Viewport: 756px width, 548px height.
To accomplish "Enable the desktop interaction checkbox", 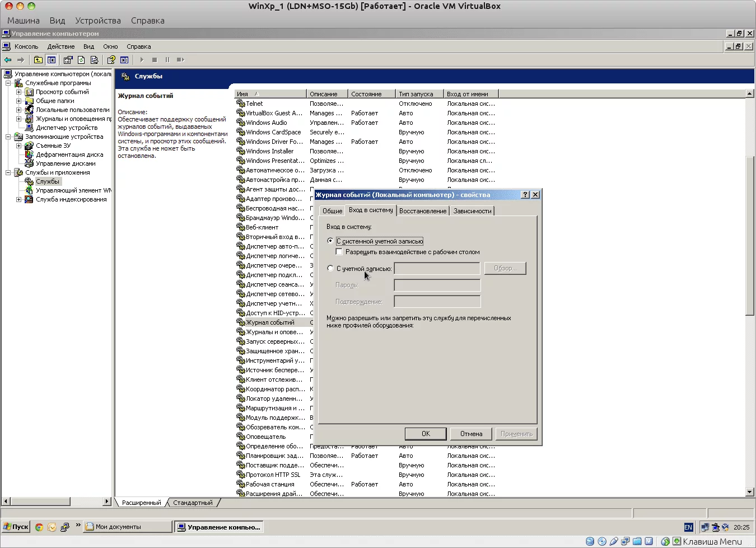I will point(339,252).
